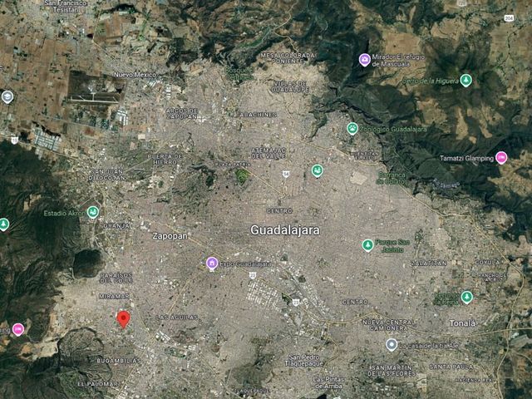Screen dimensions: 532x399
Task: Click the Tamatzi Glamping text label
Action: (x=466, y=158)
